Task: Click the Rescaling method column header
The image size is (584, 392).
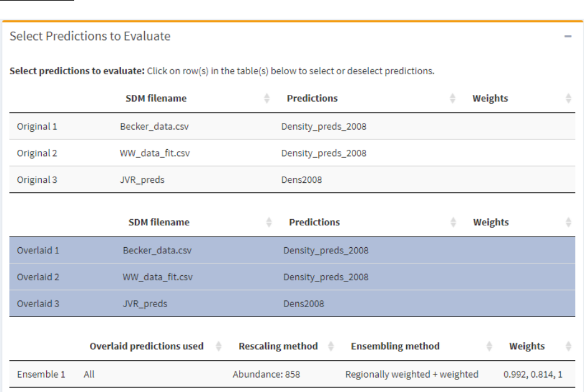Action: pyautogui.click(x=278, y=346)
